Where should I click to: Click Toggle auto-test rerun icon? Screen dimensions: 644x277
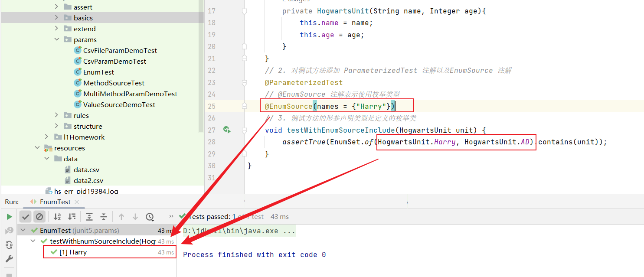9,245
